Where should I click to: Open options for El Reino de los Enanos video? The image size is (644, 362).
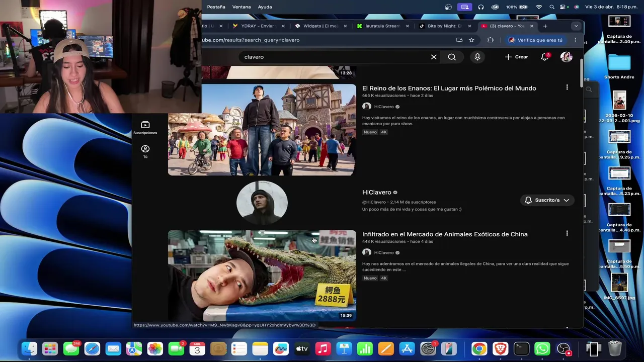(x=567, y=87)
